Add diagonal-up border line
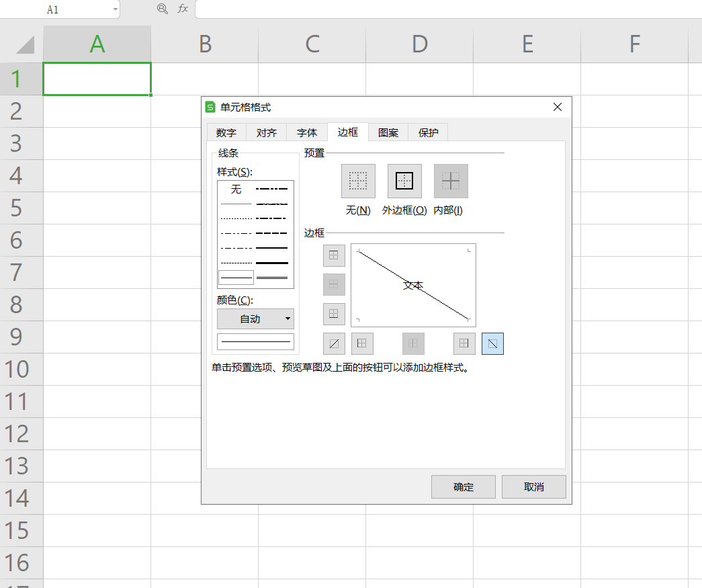This screenshot has height=588, width=702. click(x=334, y=343)
